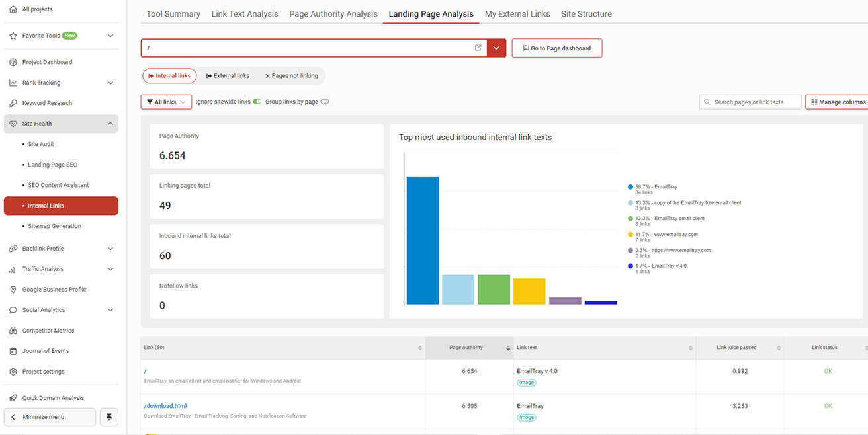The height and width of the screenshot is (435, 868).
Task: Switch to My External Links tab
Action: tap(517, 14)
